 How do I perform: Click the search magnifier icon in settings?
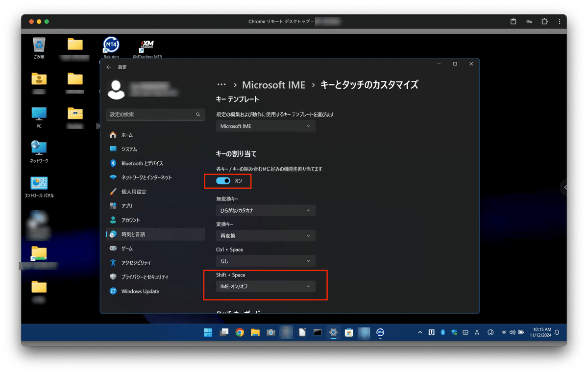click(x=198, y=114)
